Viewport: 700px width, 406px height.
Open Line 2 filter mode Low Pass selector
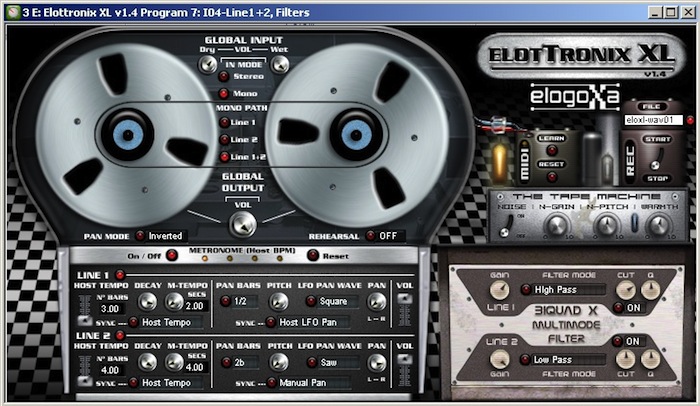[563, 360]
